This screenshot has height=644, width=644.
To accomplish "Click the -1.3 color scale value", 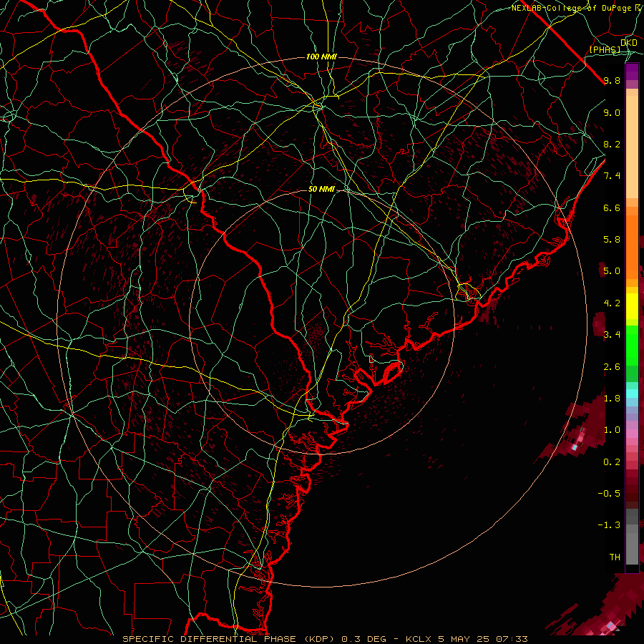I will click(609, 525).
